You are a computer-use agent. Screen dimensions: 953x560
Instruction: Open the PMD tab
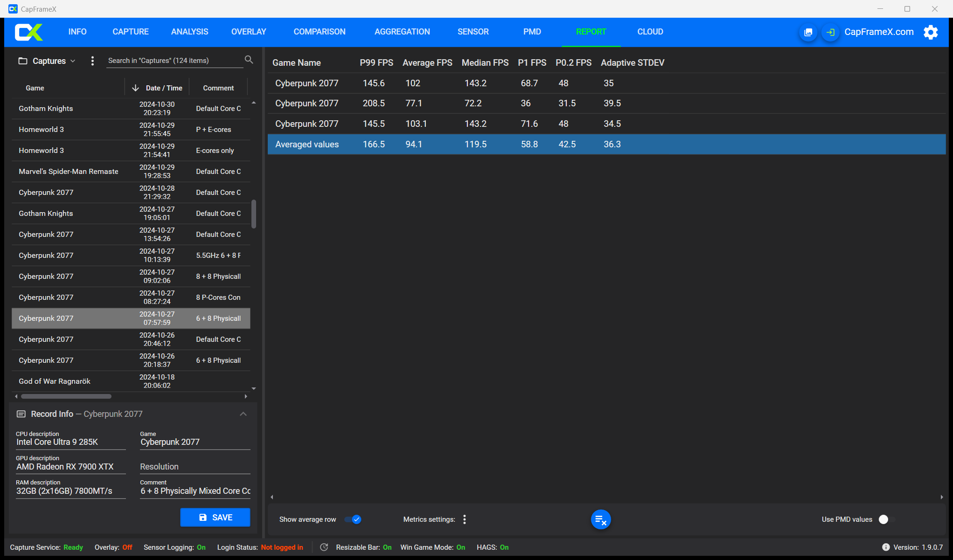tap(532, 32)
